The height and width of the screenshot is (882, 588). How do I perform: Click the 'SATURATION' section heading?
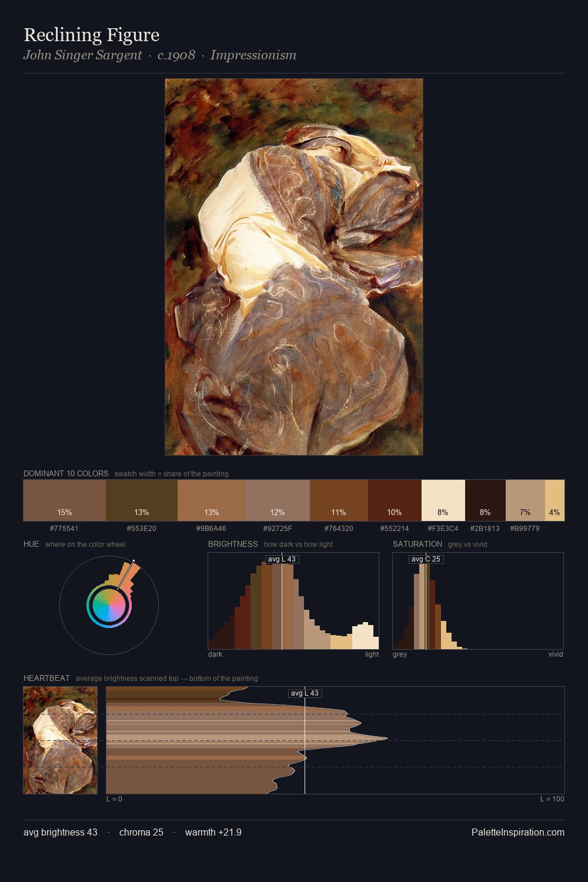click(x=417, y=544)
